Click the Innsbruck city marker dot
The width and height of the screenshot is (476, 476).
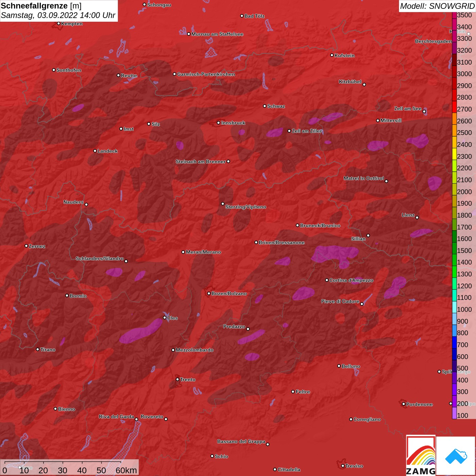pos(219,123)
